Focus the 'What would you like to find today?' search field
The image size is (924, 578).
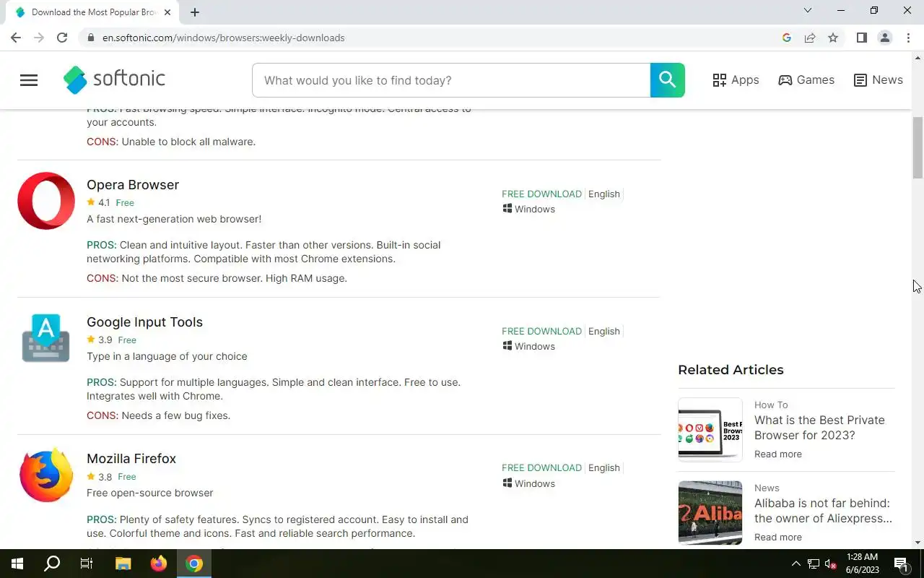pos(451,80)
